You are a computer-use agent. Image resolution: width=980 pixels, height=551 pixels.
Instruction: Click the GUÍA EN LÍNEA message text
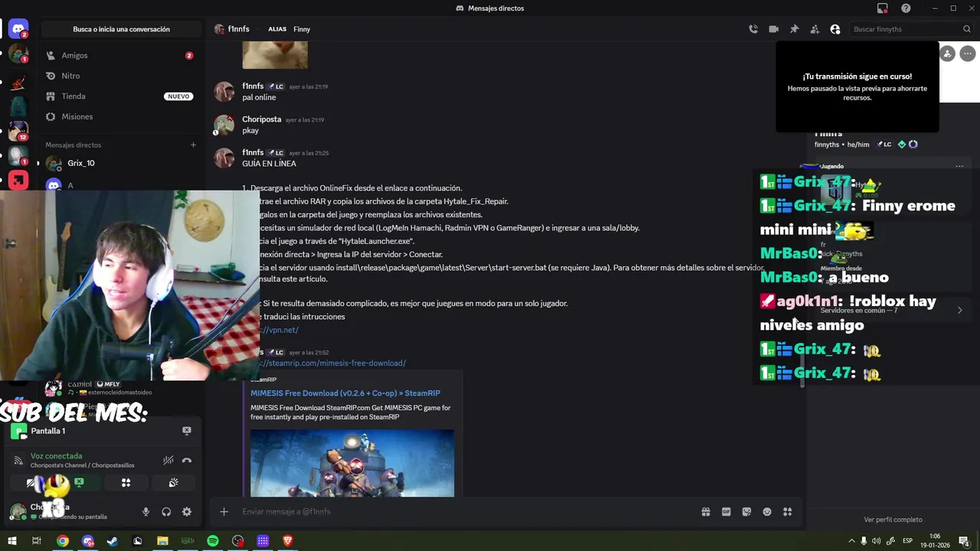tap(269, 164)
